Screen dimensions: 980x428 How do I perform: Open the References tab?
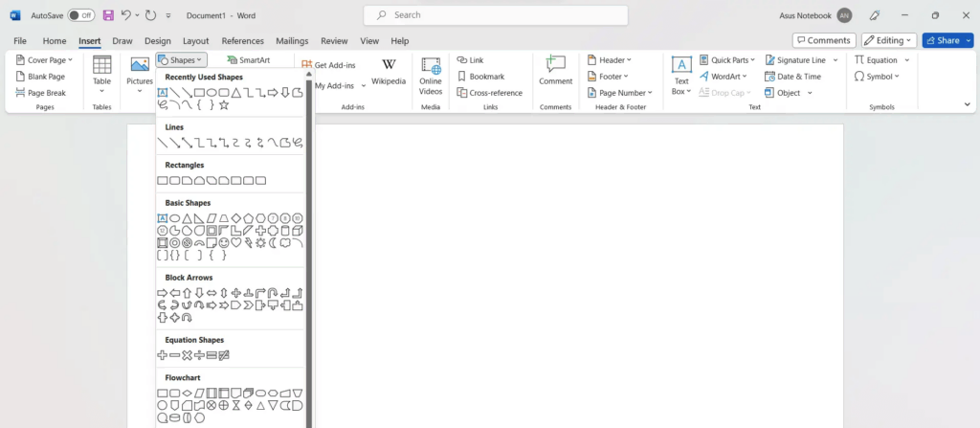[242, 41]
